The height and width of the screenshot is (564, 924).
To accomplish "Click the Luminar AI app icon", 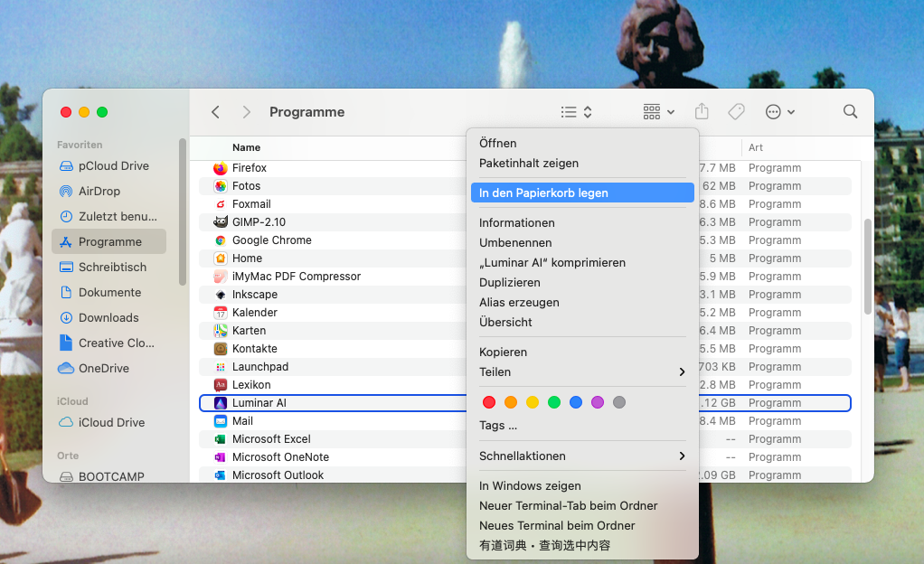I will click(221, 403).
